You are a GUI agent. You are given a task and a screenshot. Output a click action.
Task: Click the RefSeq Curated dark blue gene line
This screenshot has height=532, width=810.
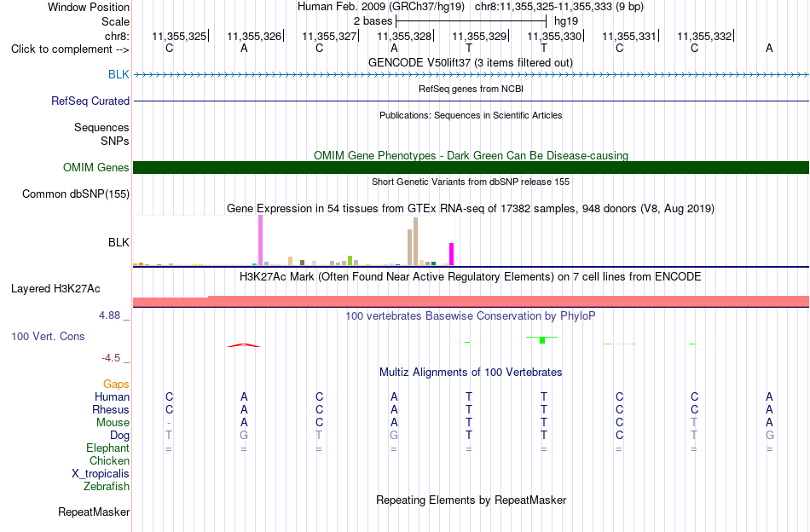472,101
